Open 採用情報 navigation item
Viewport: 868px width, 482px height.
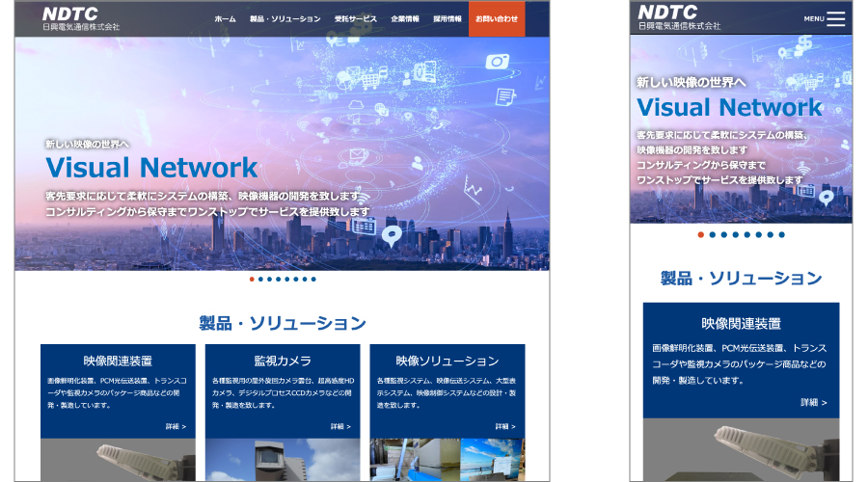pos(448,19)
